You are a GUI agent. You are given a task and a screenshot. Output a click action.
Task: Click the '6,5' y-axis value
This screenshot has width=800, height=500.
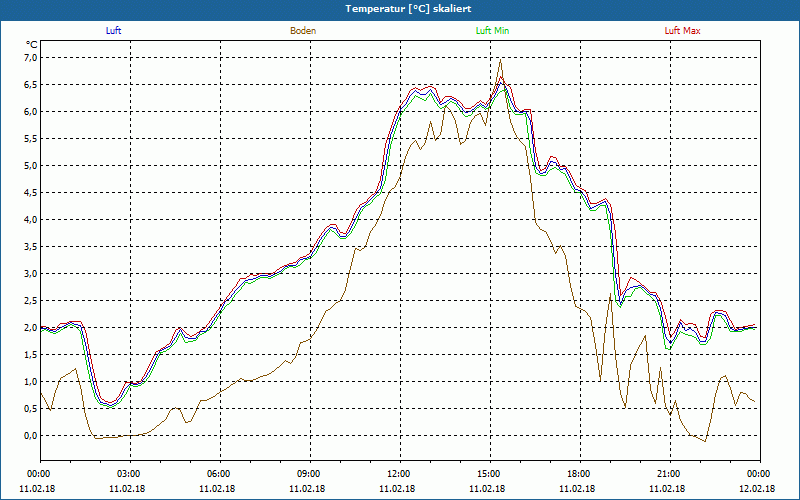(31, 85)
